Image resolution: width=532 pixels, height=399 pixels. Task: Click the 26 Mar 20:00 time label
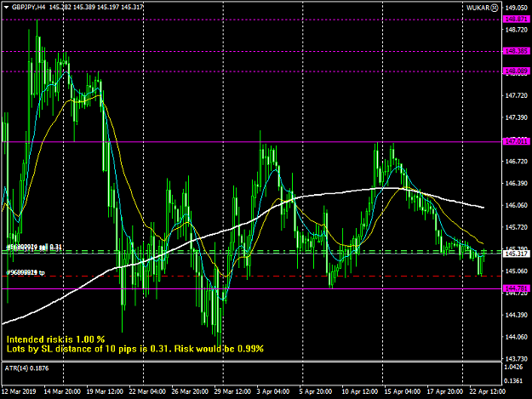click(190, 391)
